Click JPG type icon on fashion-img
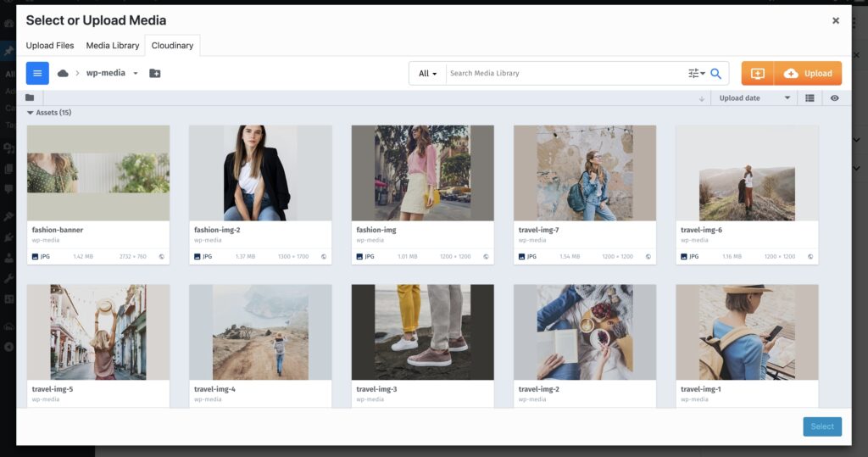 coord(359,256)
